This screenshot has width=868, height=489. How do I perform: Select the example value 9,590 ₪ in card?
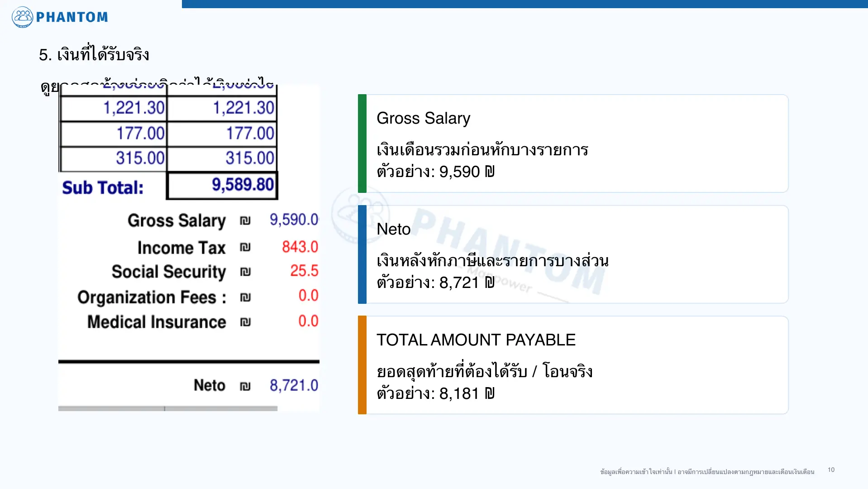pyautogui.click(x=467, y=172)
